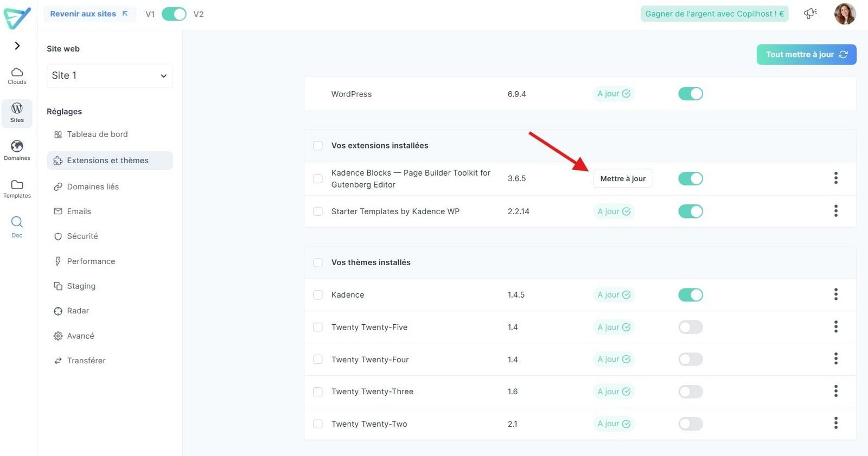Click Twenty Twenty-Five A jour badge
Screen dimensions: 868x456
614,327
